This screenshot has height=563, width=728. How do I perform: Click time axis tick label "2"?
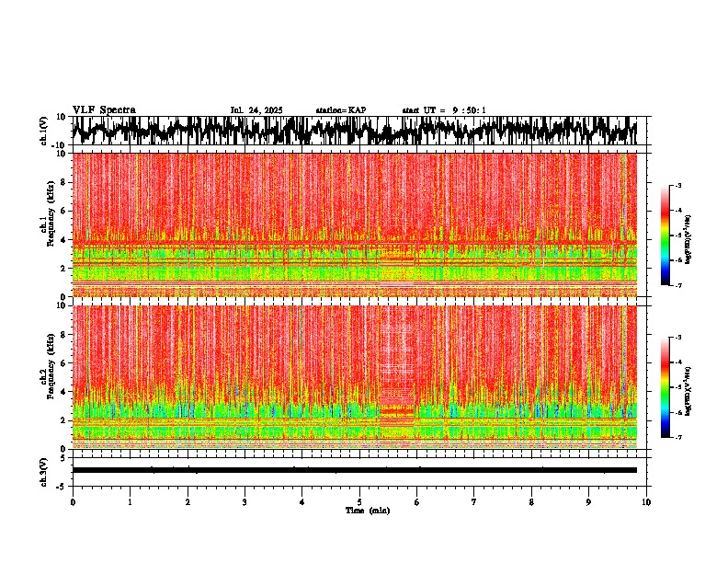pos(188,502)
